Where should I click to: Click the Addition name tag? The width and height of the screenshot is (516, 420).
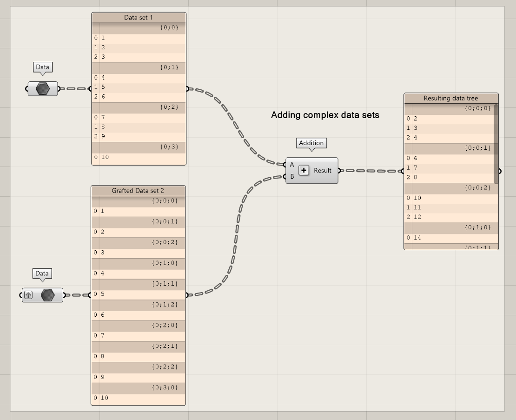311,143
